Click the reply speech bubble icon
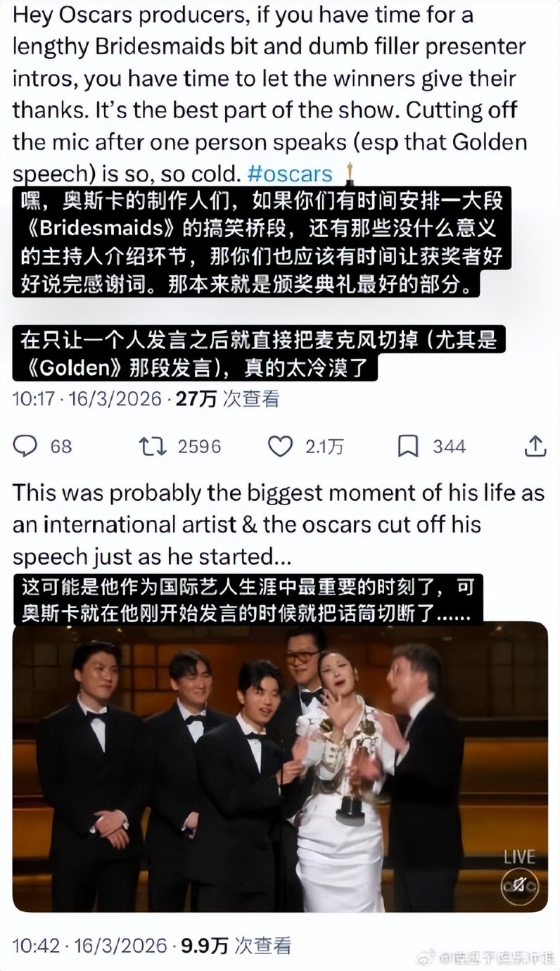Screen dimensions: 560x971 (x=25, y=446)
